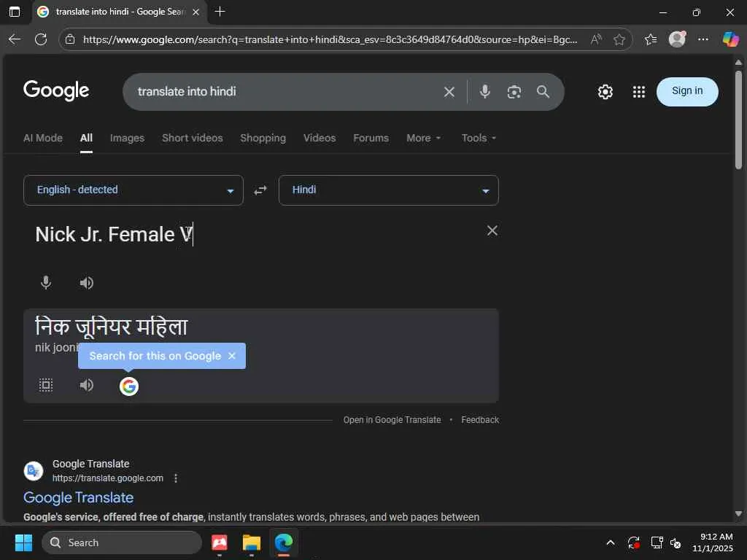Open the Windows Start menu
The height and width of the screenshot is (560, 747).
point(23,542)
